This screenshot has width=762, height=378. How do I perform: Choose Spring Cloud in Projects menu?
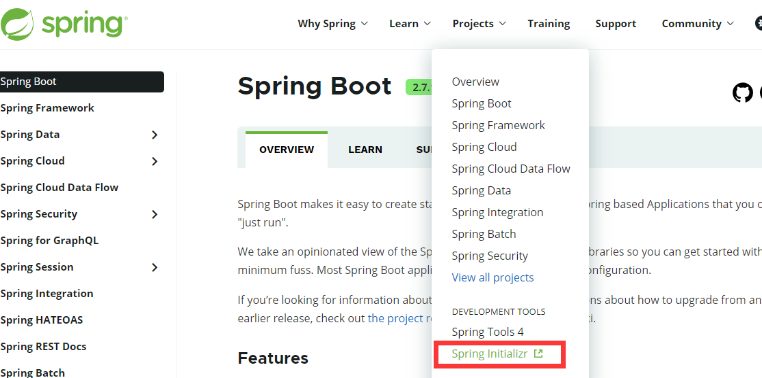pyautogui.click(x=484, y=147)
